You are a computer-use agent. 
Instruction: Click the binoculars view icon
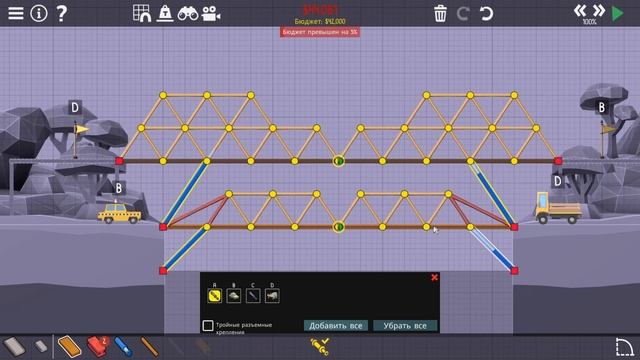click(188, 14)
